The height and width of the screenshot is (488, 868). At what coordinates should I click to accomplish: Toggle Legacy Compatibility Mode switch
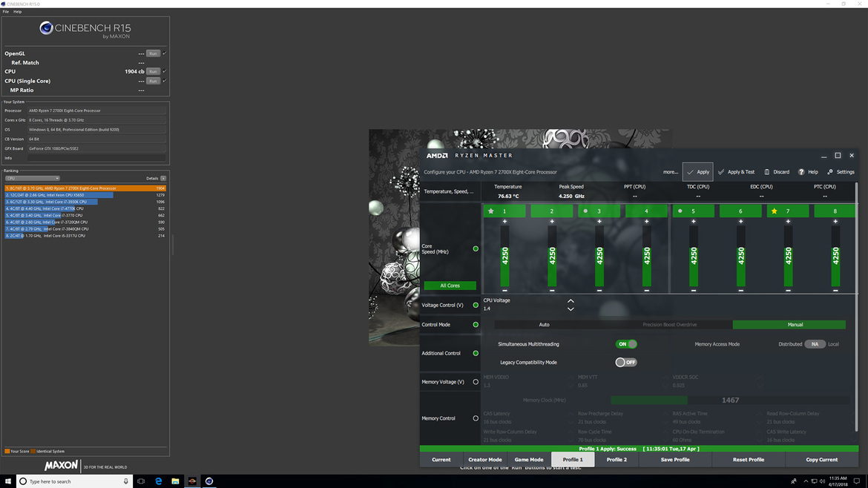coord(626,363)
